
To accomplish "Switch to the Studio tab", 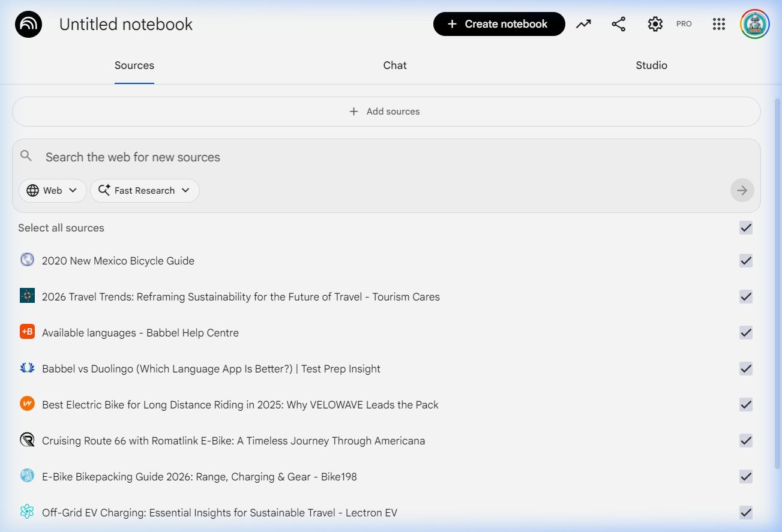I will 651,65.
